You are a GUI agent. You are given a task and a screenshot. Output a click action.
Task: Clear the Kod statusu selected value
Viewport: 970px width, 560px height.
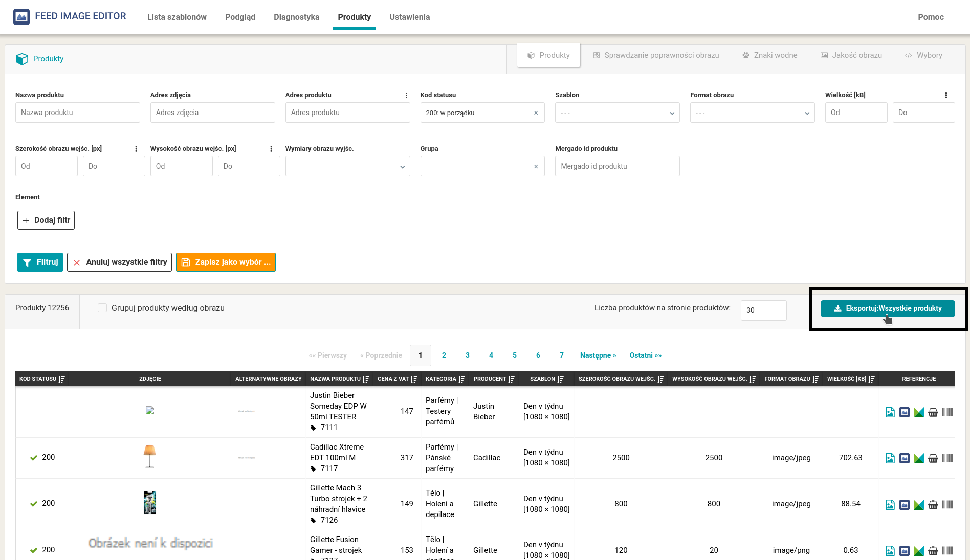click(536, 113)
